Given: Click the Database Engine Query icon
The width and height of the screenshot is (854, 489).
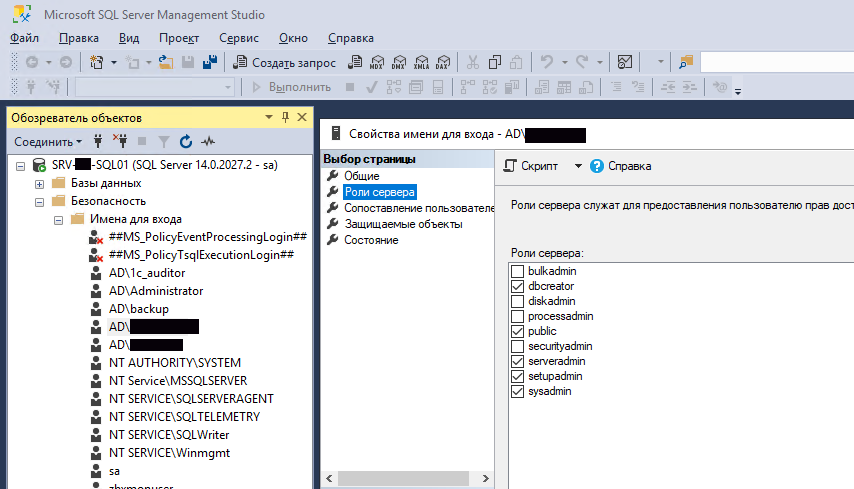Looking at the screenshot, I should 355,63.
